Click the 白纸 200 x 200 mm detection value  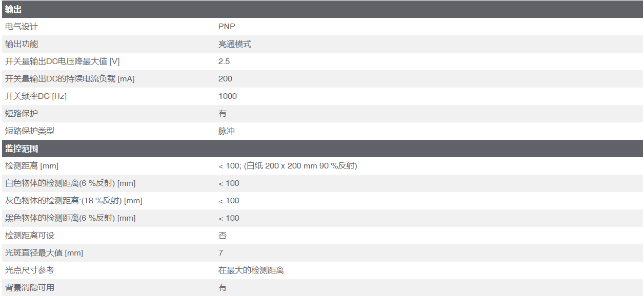coord(288,166)
